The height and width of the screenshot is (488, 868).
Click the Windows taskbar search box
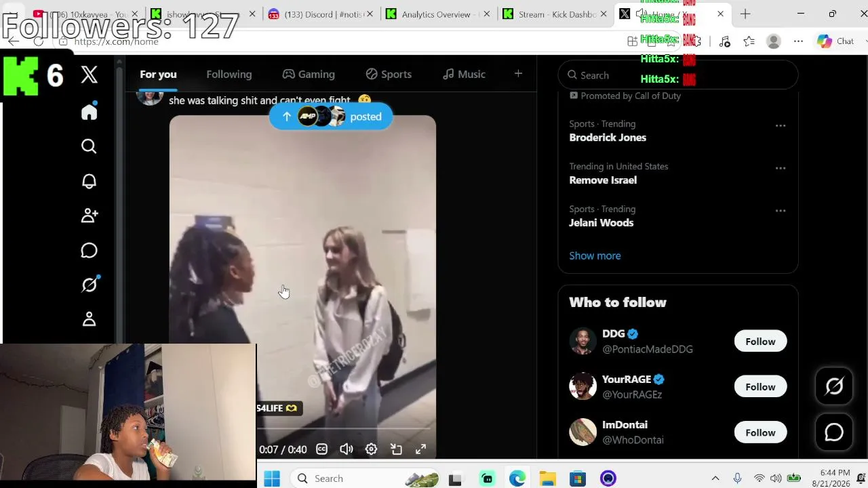(x=366, y=479)
